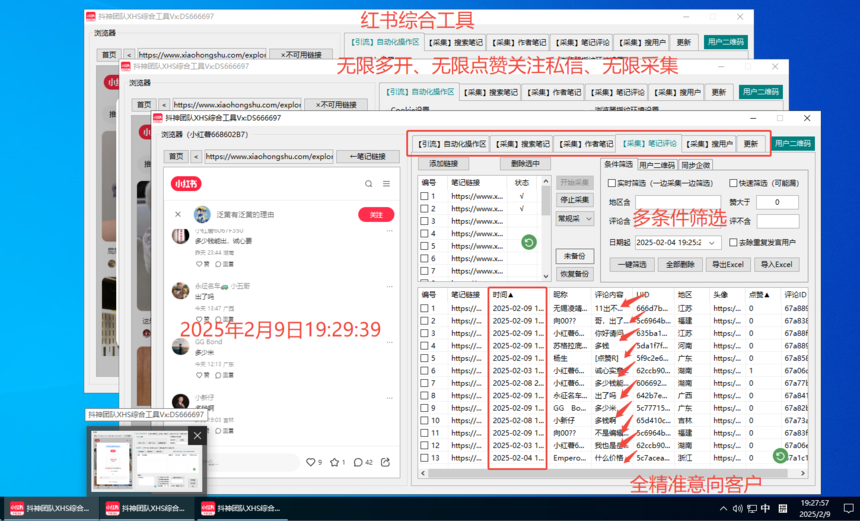Viewport: 860px width, 521px height.
Task: Click results table scroll-right arrow
Action: 803,473
